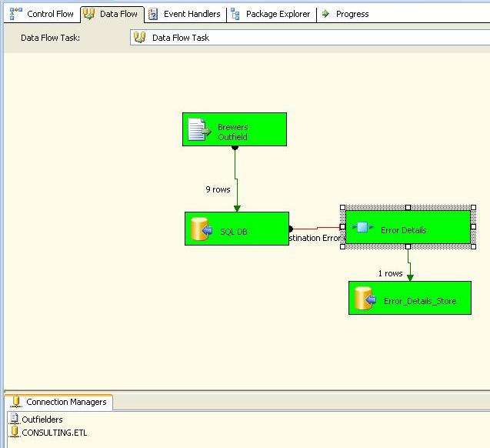
Task: Click the Control Flow tab icon
Action: pos(15,14)
